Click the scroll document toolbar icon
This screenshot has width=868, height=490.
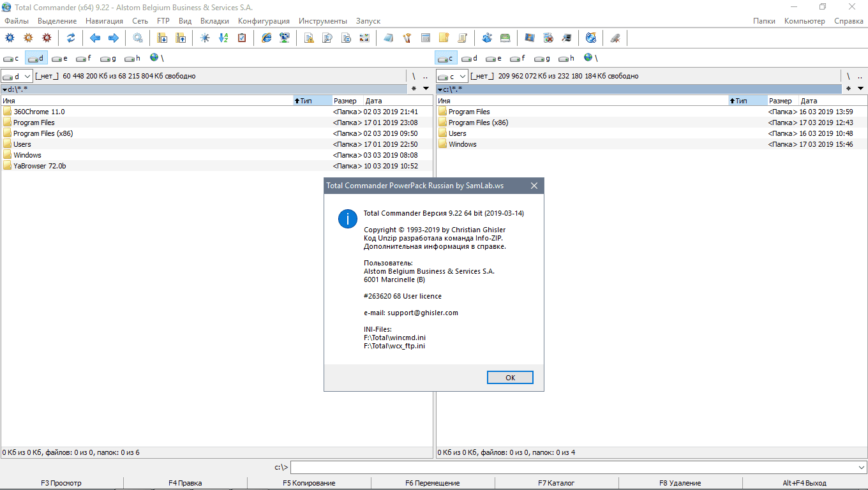click(462, 38)
